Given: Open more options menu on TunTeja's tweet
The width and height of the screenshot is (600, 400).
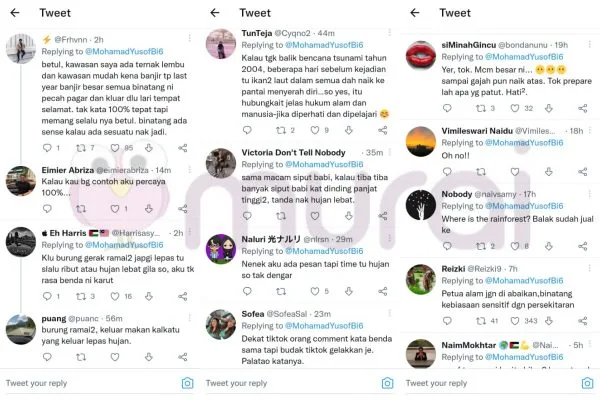Looking at the screenshot, I should tap(390, 32).
